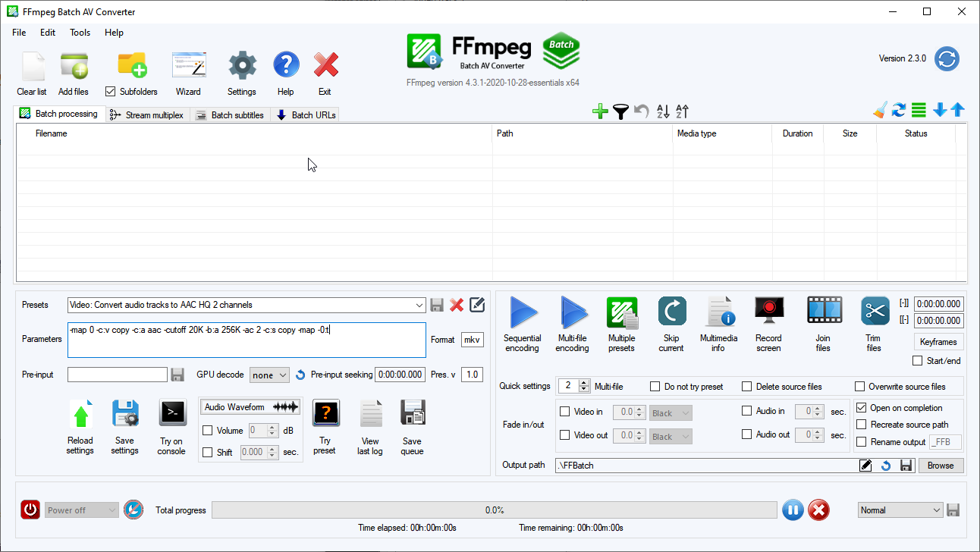
Task: Click the Skip current icon
Action: [x=672, y=312]
